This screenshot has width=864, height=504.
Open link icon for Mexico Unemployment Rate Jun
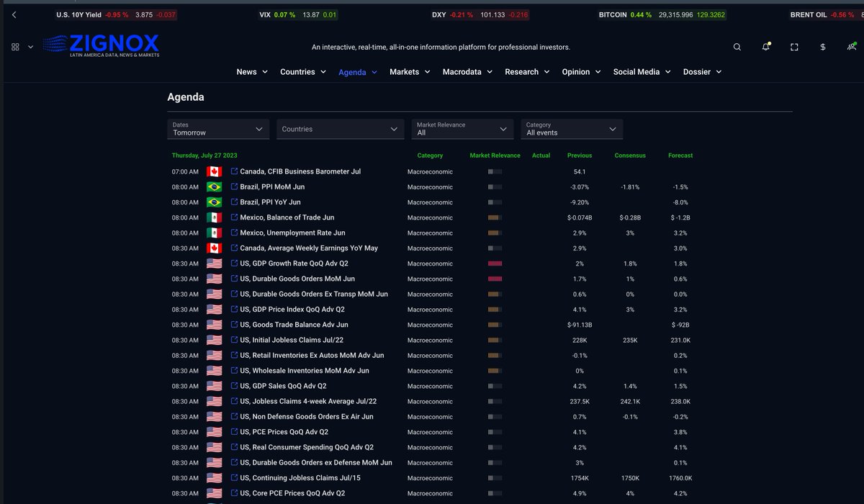click(x=234, y=233)
